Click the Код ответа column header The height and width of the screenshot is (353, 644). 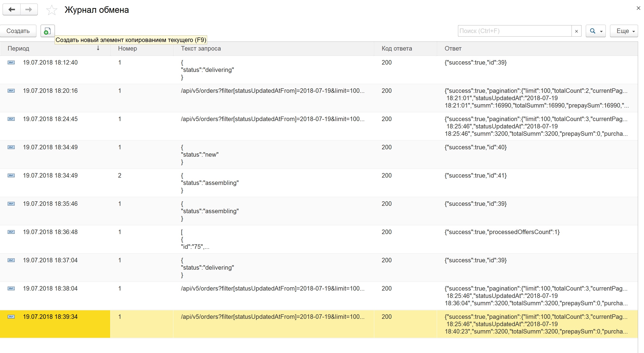coord(397,48)
